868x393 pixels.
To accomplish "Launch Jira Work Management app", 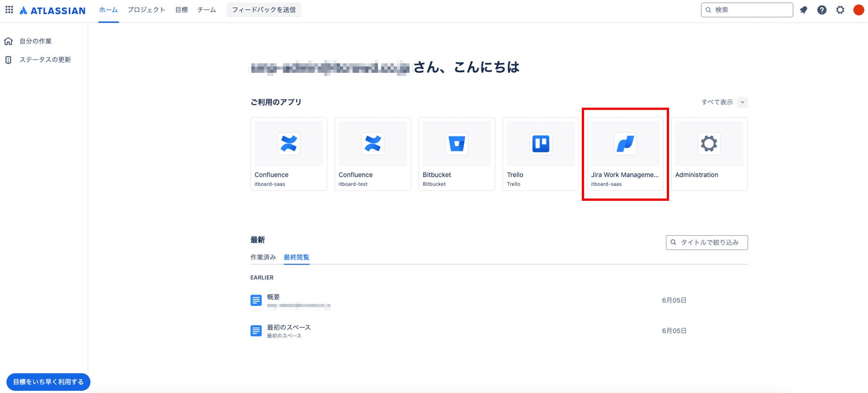I will pos(625,154).
